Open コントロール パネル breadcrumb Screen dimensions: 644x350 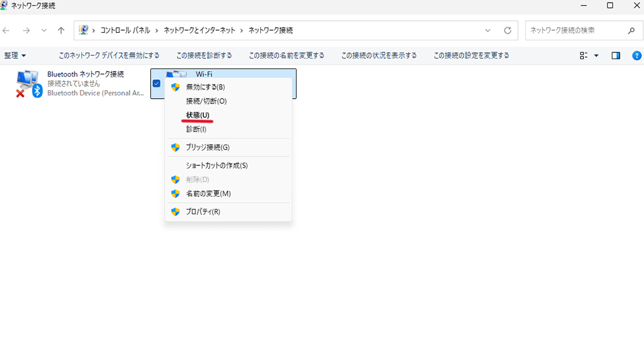125,30
